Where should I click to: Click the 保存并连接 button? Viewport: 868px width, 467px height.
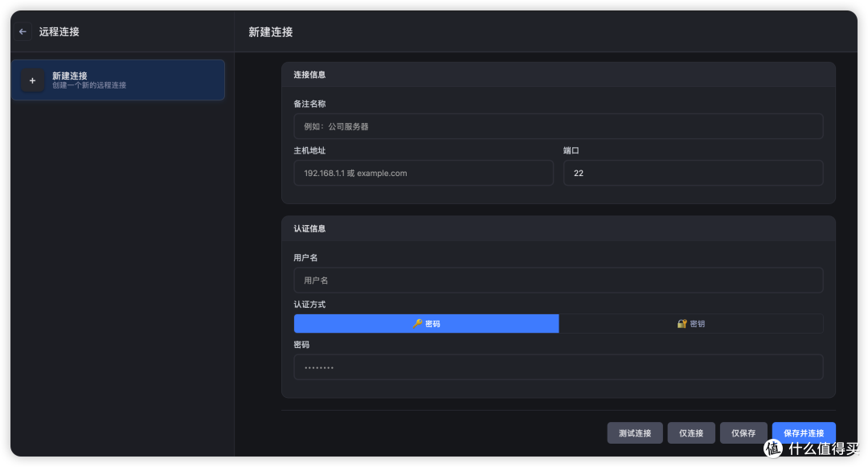tap(804, 432)
